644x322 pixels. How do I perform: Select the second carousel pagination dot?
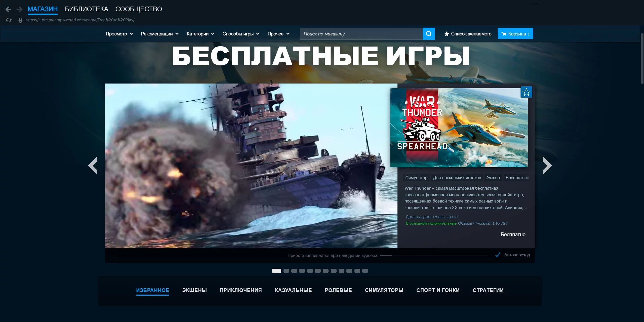point(286,271)
